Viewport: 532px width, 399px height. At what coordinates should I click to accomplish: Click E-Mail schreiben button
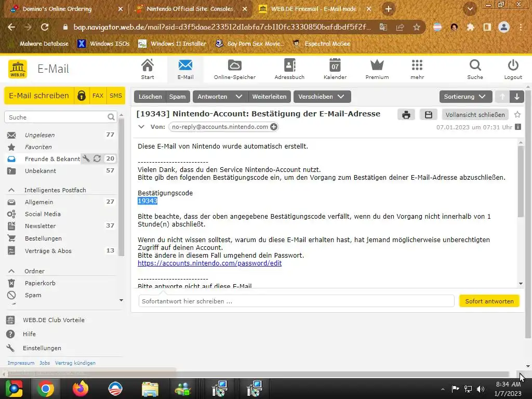click(39, 96)
